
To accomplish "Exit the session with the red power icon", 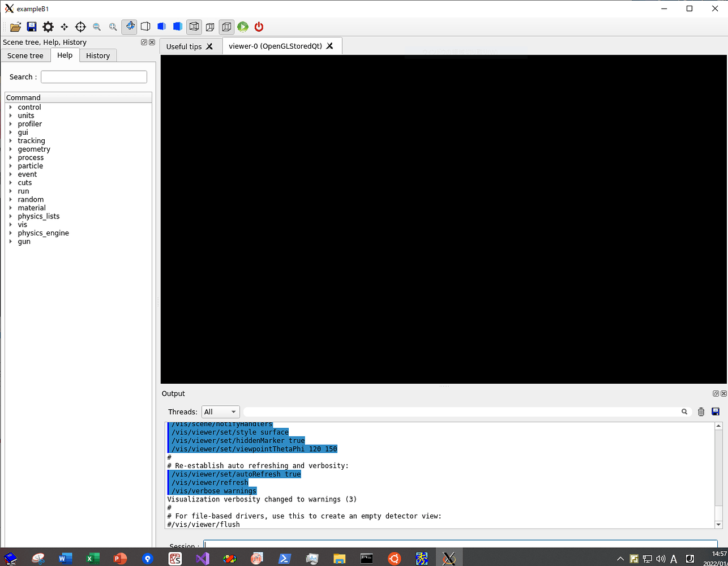I will click(259, 27).
